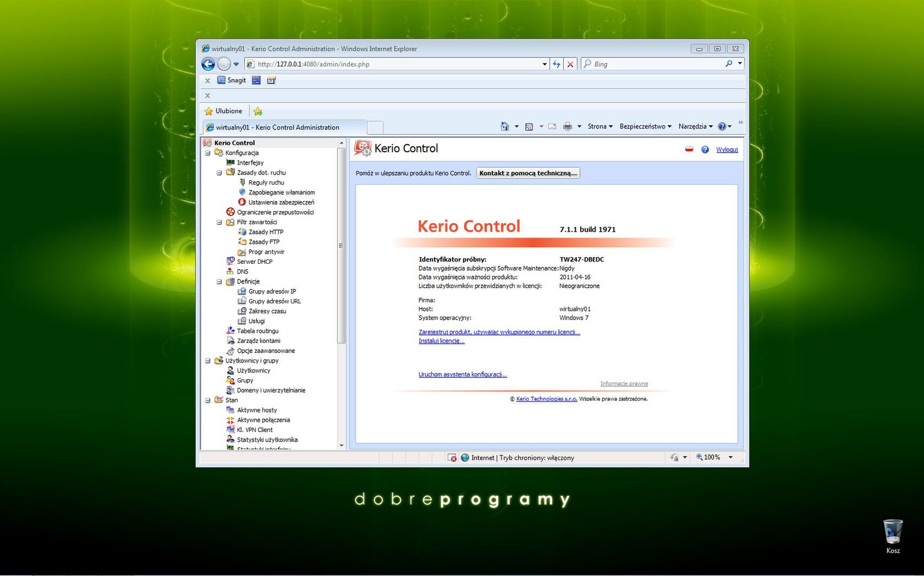Collapse Zasady dot. ruchu node
This screenshot has width=924, height=576.
click(x=219, y=173)
